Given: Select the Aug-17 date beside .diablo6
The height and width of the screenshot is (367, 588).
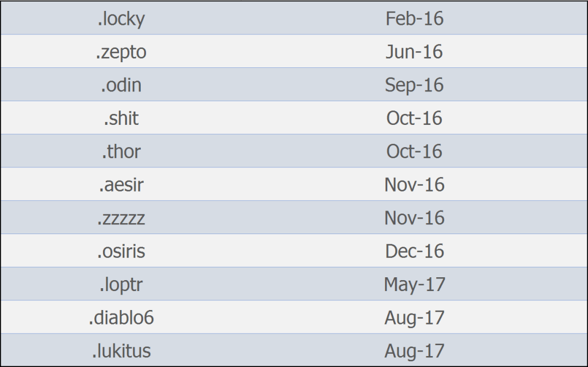Looking at the screenshot, I should point(414,318).
